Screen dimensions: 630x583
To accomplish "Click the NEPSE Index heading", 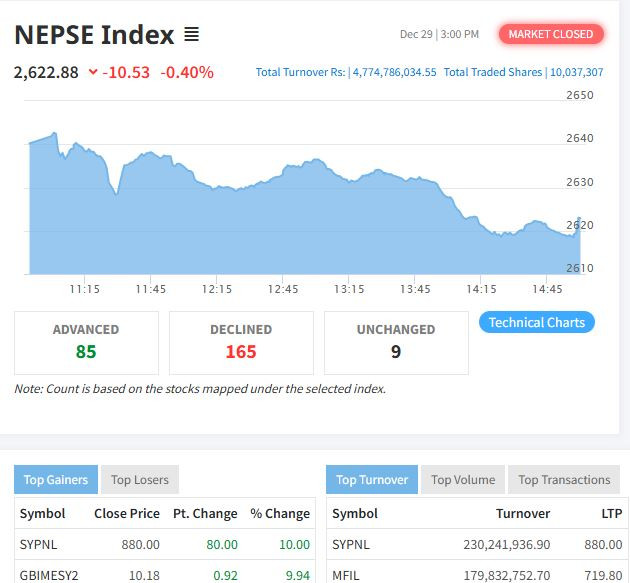I will (x=94, y=35).
